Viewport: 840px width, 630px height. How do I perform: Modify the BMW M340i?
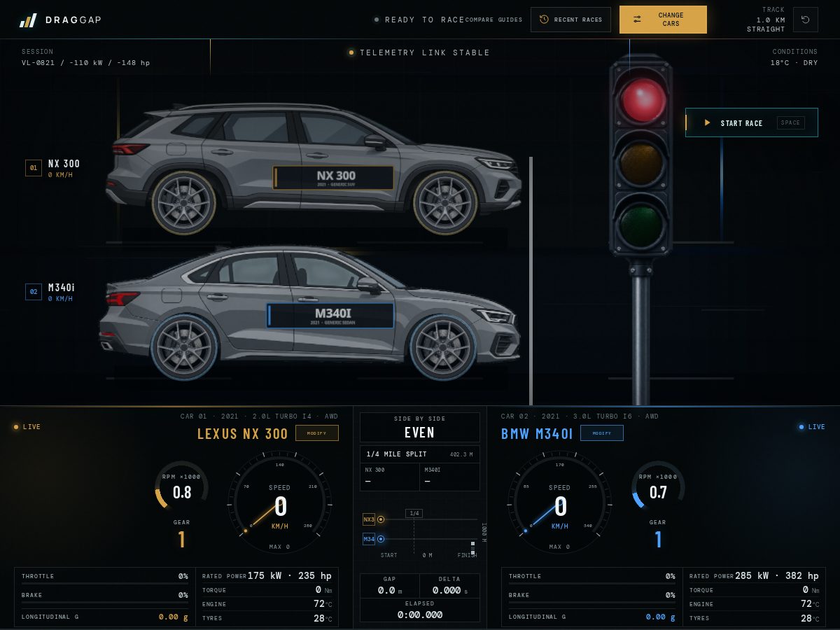pyautogui.click(x=602, y=433)
